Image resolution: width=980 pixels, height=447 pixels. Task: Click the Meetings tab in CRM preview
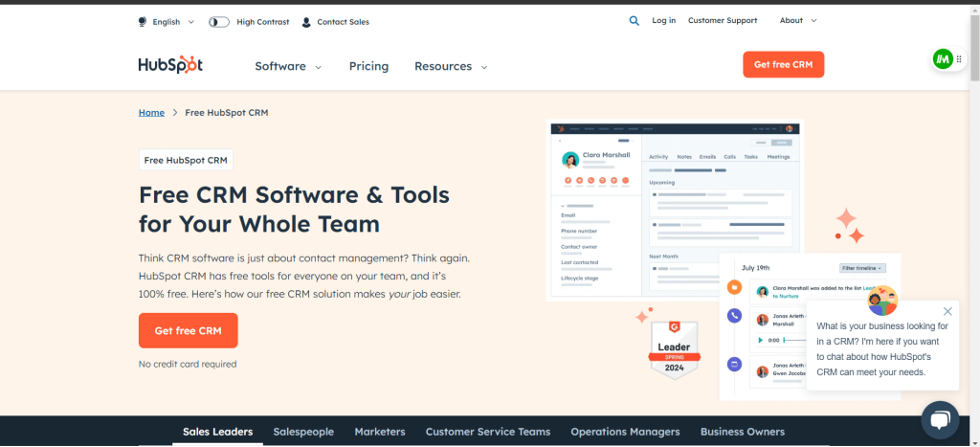pos(778,157)
